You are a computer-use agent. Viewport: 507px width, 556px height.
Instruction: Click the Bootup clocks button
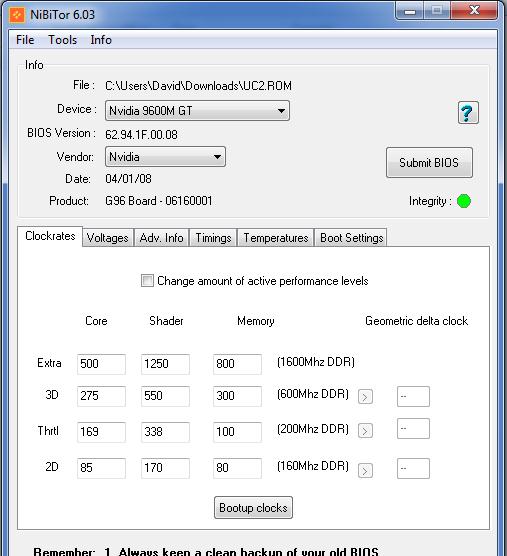pos(253,507)
